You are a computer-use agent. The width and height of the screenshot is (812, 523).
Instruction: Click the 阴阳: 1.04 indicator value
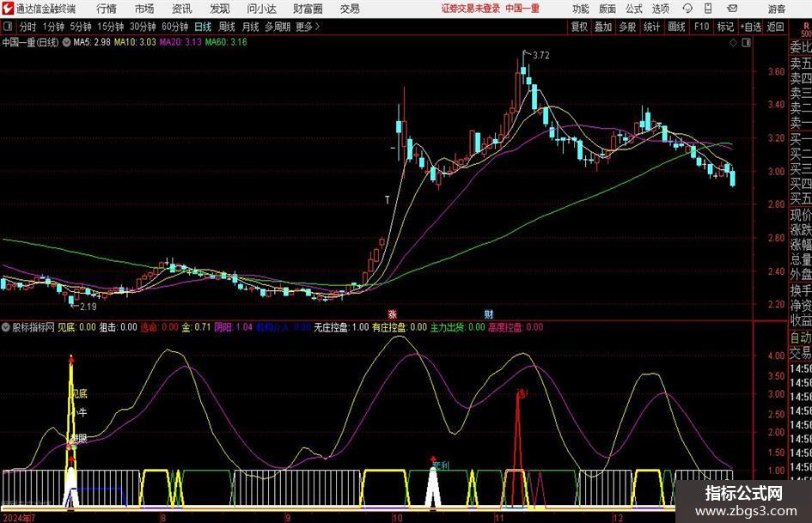pyautogui.click(x=233, y=326)
